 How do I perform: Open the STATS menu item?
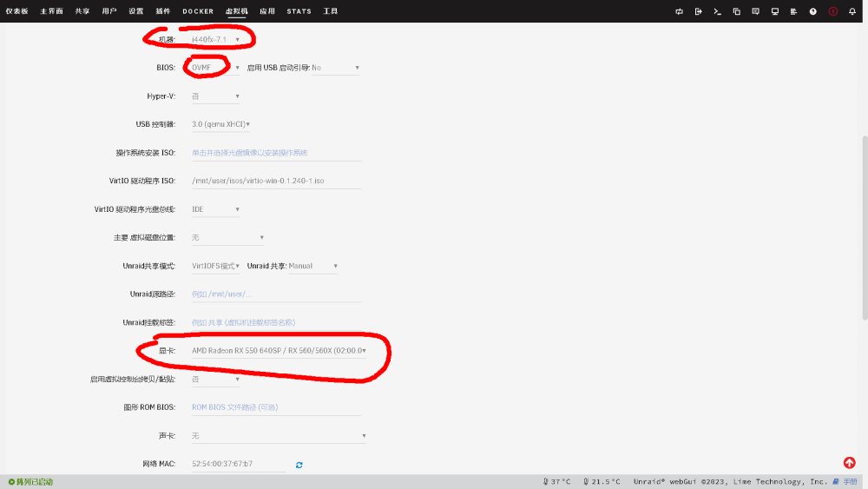[x=299, y=11]
